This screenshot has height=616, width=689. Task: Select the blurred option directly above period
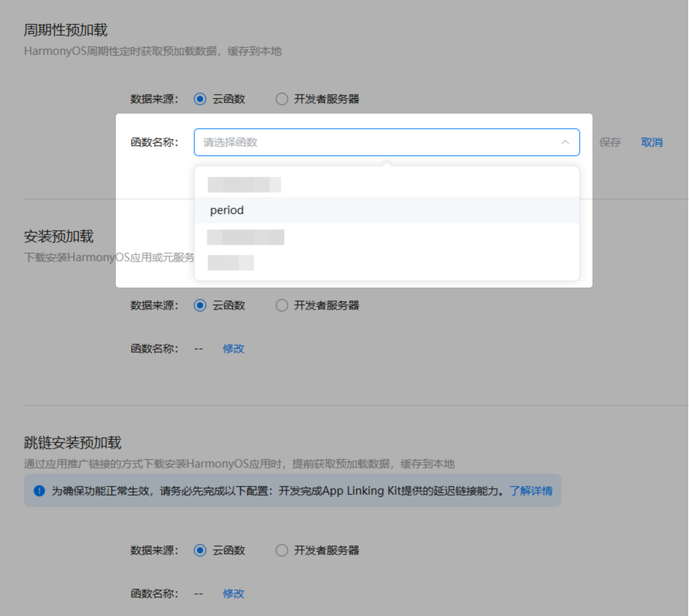[244, 185]
